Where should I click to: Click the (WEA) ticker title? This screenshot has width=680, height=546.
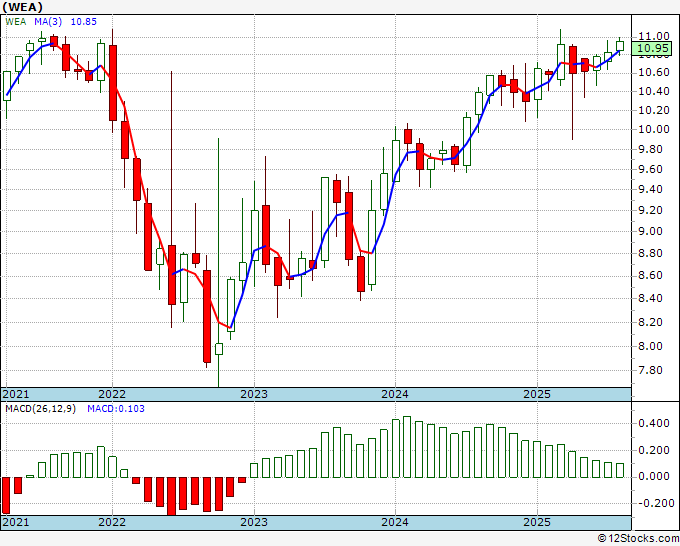[x=23, y=7]
